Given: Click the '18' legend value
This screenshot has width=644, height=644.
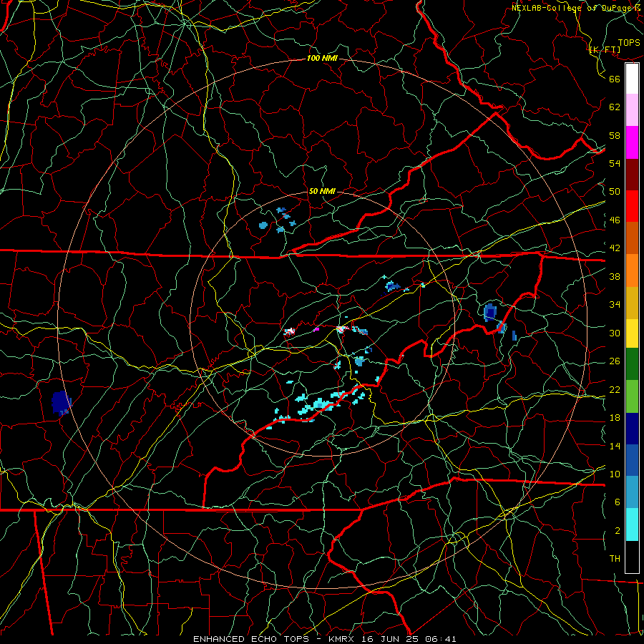Looking at the screenshot, I should pyautogui.click(x=615, y=418).
